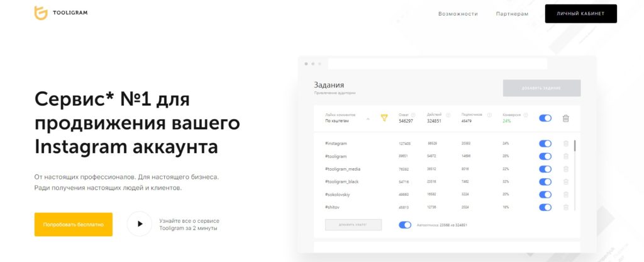Disable the #tooligram hashtag switch
Image resolution: width=644 pixels, height=262 pixels.
click(545, 156)
